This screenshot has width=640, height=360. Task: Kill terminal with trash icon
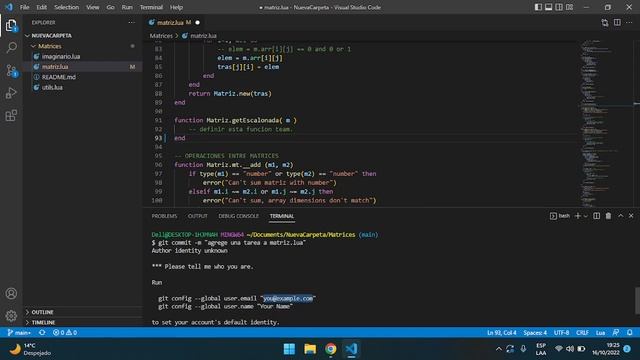(x=609, y=216)
